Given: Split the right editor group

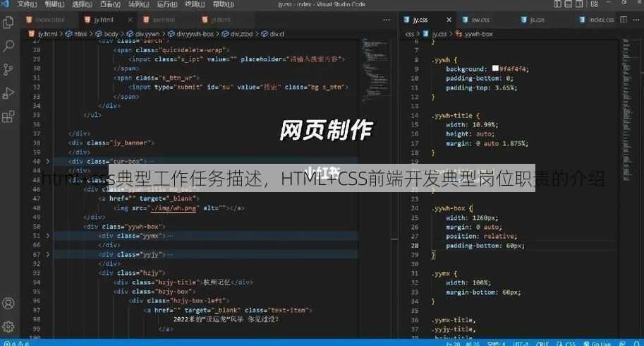Looking at the screenshot, I should coord(624,19).
